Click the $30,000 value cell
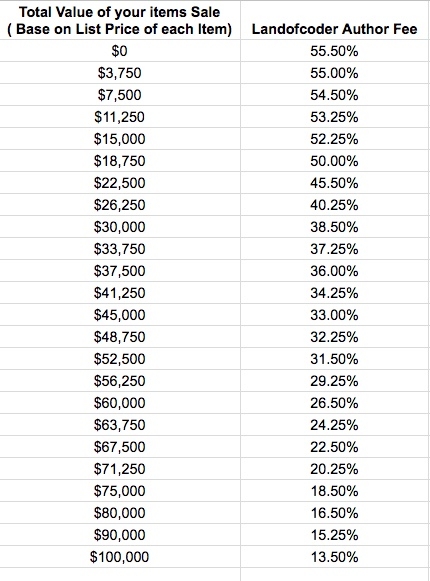The height and width of the screenshot is (581, 430). coord(120,227)
